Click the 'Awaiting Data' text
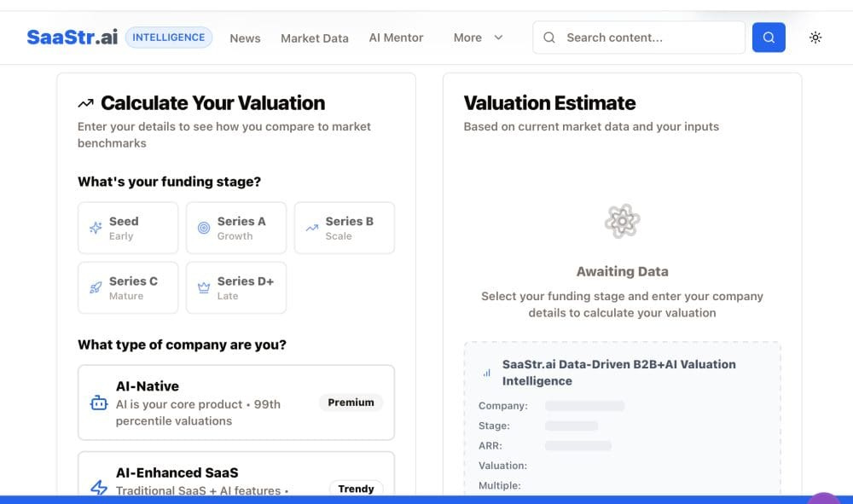This screenshot has height=504, width=853. pos(623,271)
